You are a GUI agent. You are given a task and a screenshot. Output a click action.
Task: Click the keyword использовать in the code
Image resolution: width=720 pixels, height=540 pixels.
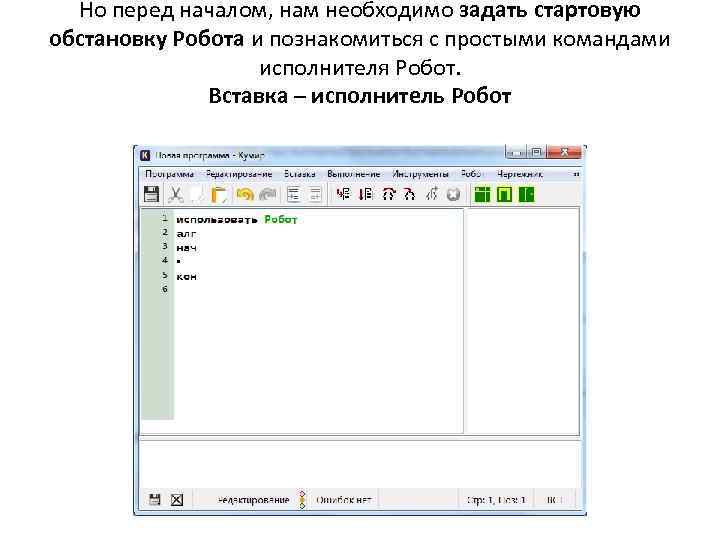click(217, 220)
